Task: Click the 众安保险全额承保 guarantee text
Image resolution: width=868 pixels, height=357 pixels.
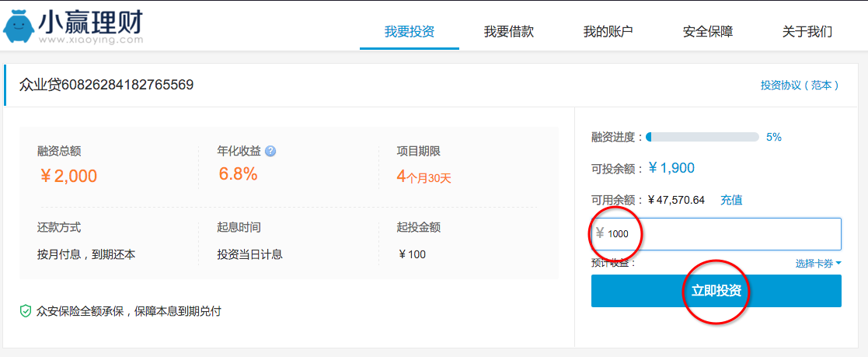Action: pos(128,311)
